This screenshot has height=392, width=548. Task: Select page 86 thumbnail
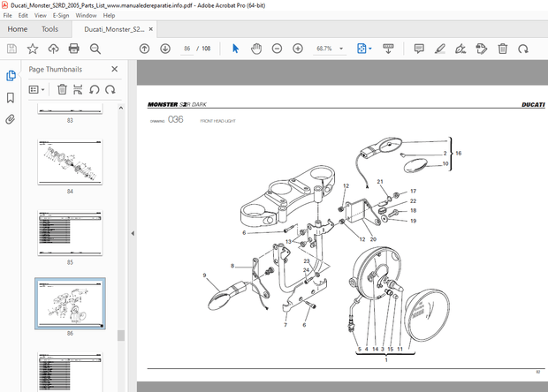[70, 304]
